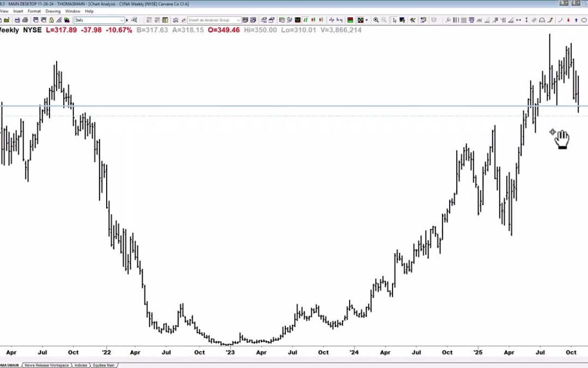The height and width of the screenshot is (368, 588).
Task: Switch to the Indicies tab
Action: [x=81, y=365]
